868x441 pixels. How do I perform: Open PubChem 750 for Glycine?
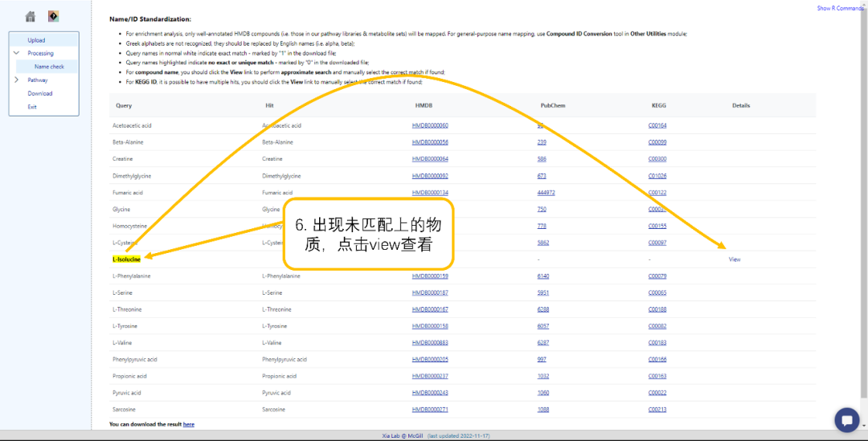542,209
